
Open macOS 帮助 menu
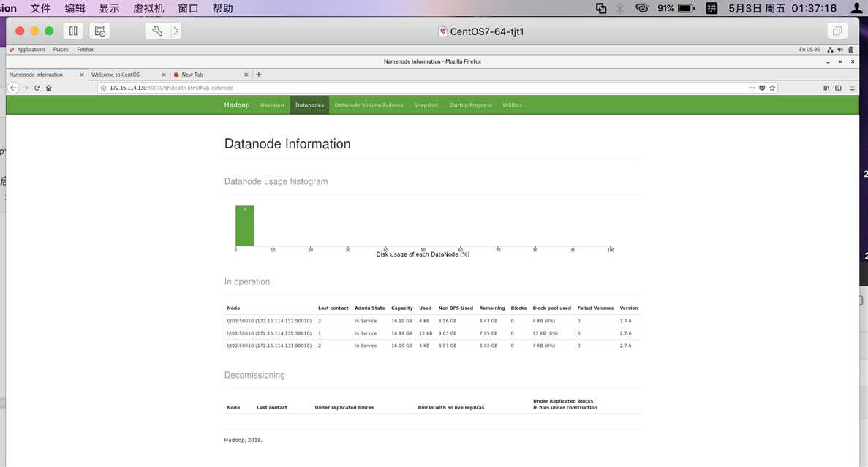(x=222, y=8)
